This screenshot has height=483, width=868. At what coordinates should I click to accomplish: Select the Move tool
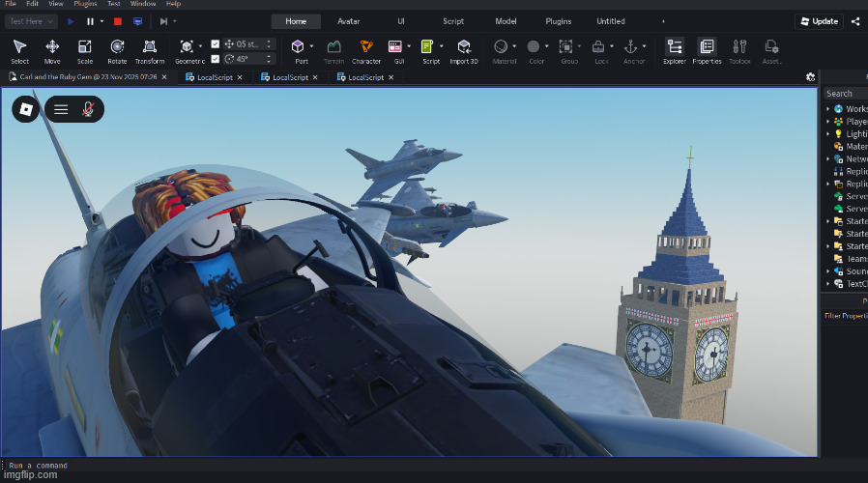point(52,50)
